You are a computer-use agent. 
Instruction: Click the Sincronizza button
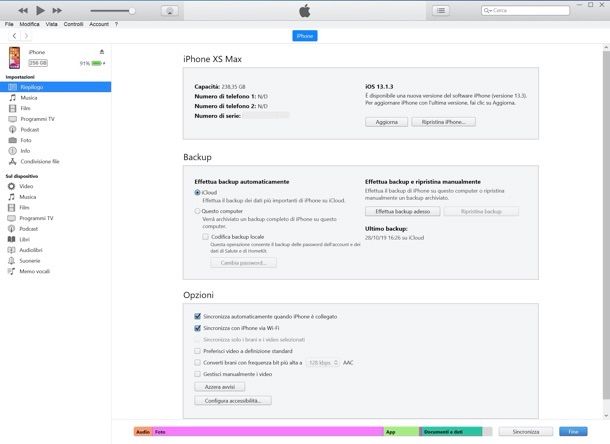pyautogui.click(x=526, y=432)
